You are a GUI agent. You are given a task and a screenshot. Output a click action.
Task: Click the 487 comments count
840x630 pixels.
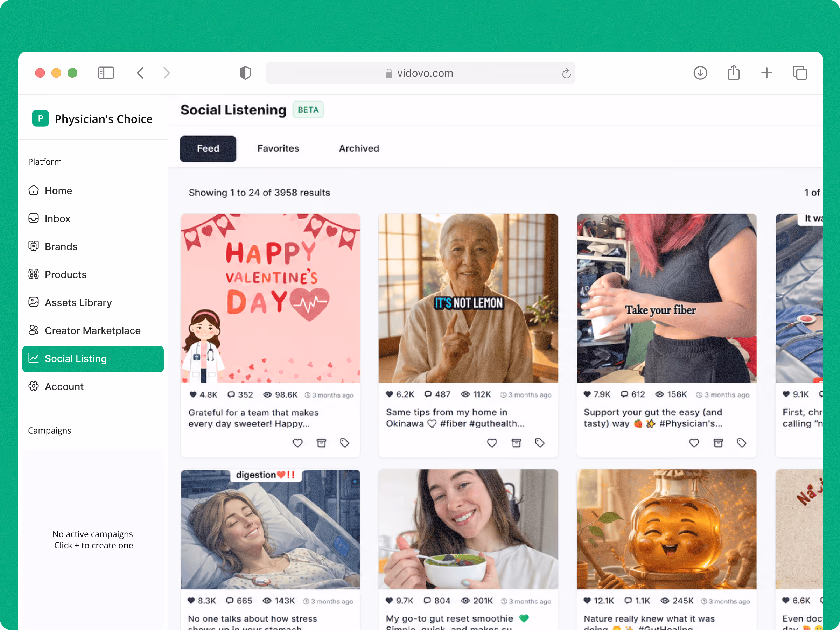tap(437, 394)
